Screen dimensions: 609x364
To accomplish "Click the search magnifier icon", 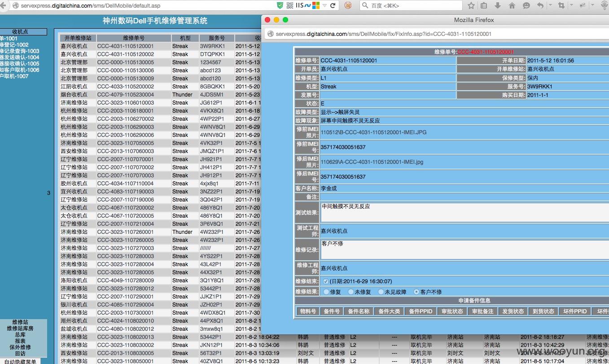I will tap(365, 5).
